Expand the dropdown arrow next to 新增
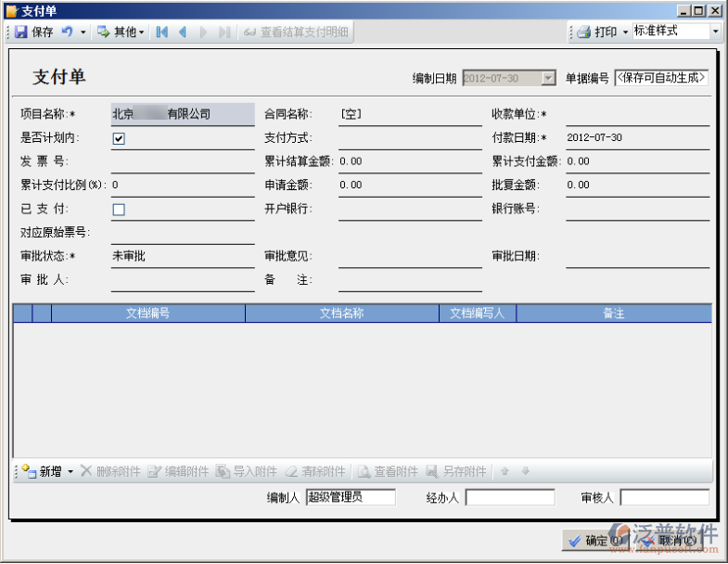The height and width of the screenshot is (564, 728). point(70,471)
